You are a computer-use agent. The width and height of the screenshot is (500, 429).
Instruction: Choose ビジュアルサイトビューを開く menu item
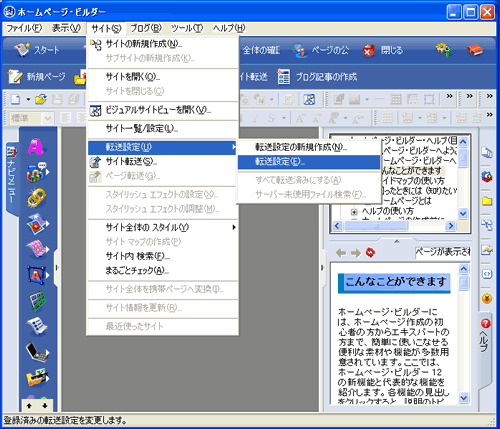(163, 110)
